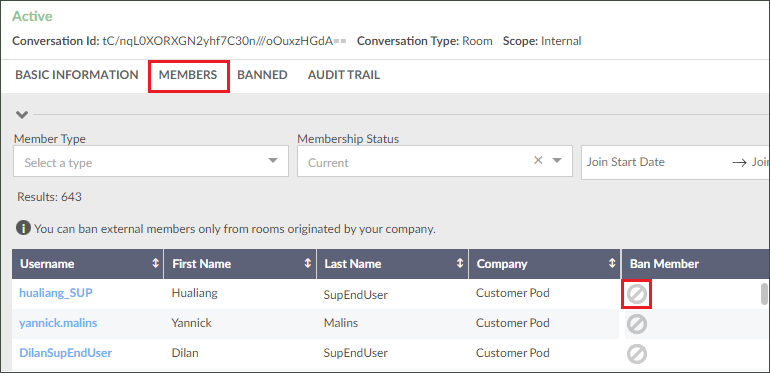Select the Members tab
Image resolution: width=770 pixels, height=373 pixels.
coord(188,75)
